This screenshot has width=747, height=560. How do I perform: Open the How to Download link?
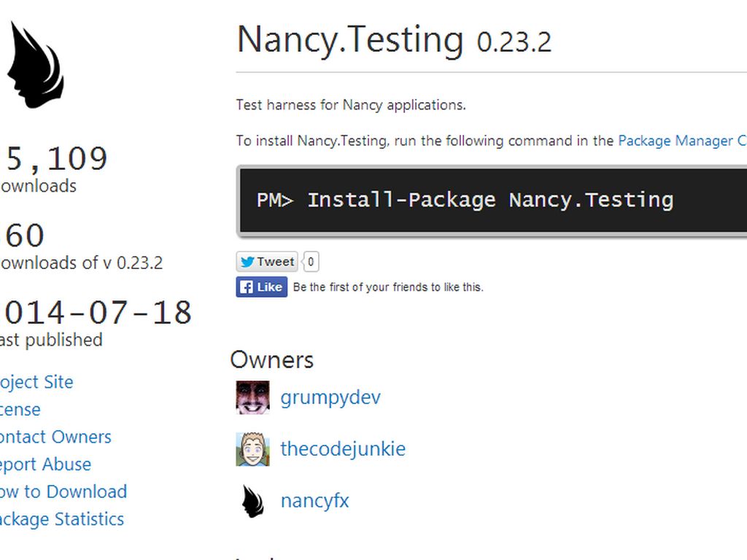[x=63, y=492]
